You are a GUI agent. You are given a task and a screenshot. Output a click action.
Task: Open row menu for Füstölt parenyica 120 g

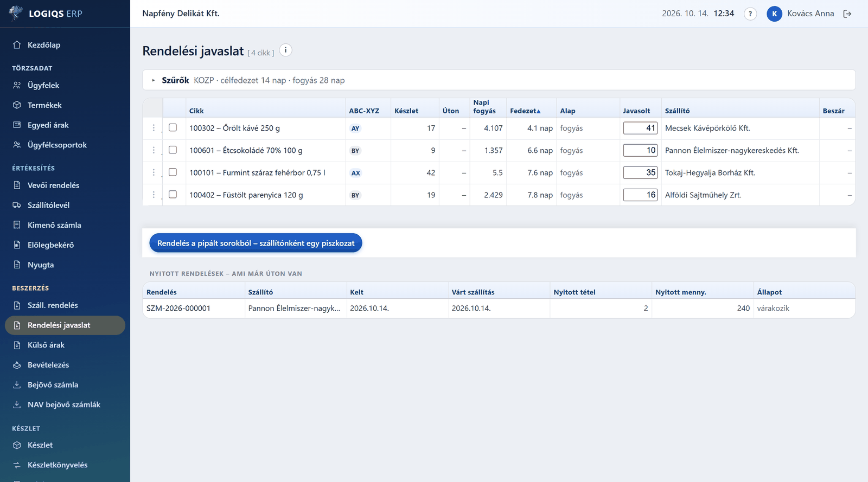click(x=154, y=195)
